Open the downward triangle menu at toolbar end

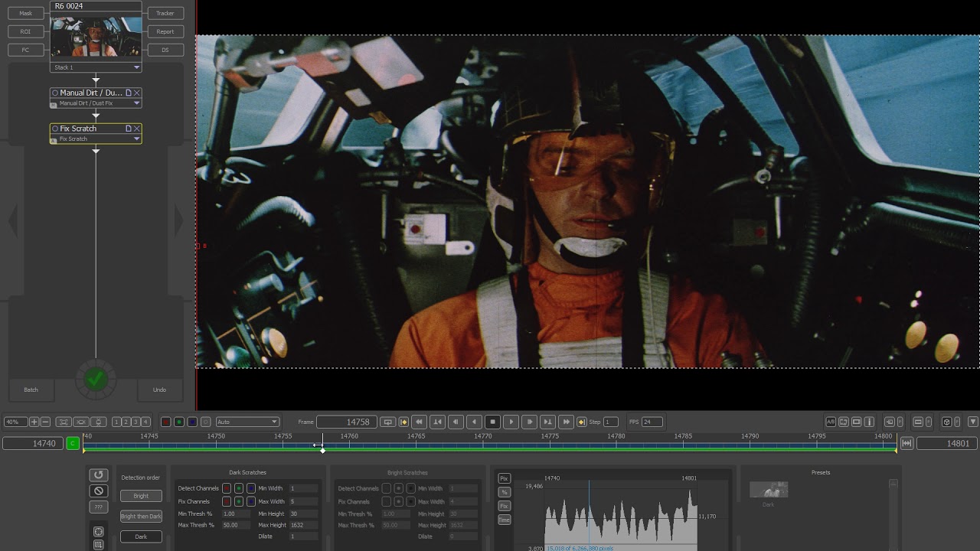coord(973,422)
